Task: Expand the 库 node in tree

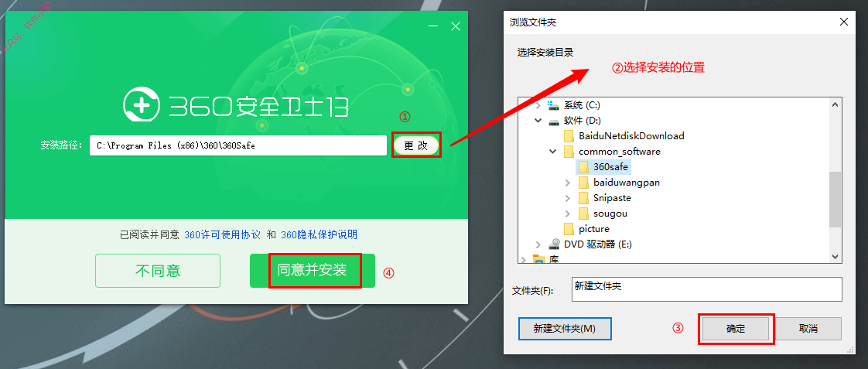Action: coord(523,259)
